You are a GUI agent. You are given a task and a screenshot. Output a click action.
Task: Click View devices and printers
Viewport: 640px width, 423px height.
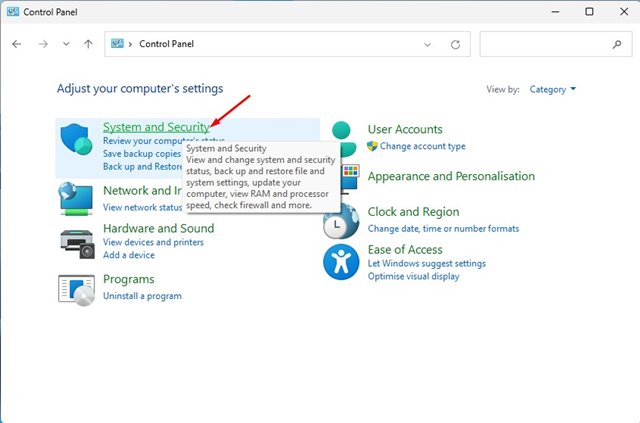point(153,242)
